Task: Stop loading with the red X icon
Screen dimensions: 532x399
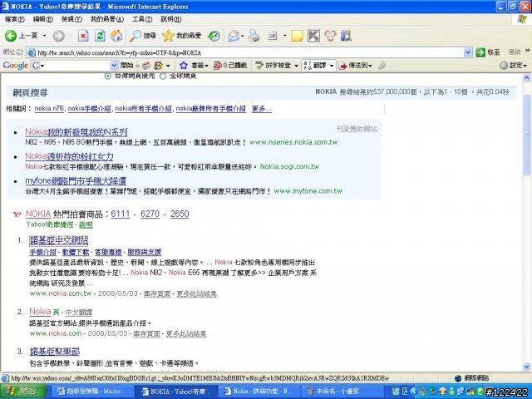Action: pyautogui.click(x=83, y=36)
